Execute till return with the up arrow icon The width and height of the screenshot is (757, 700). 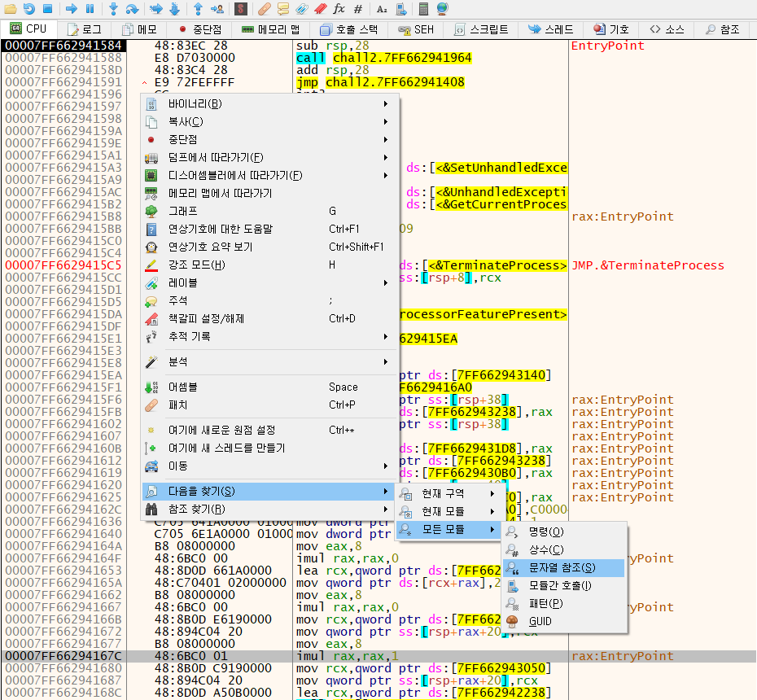tap(198, 9)
